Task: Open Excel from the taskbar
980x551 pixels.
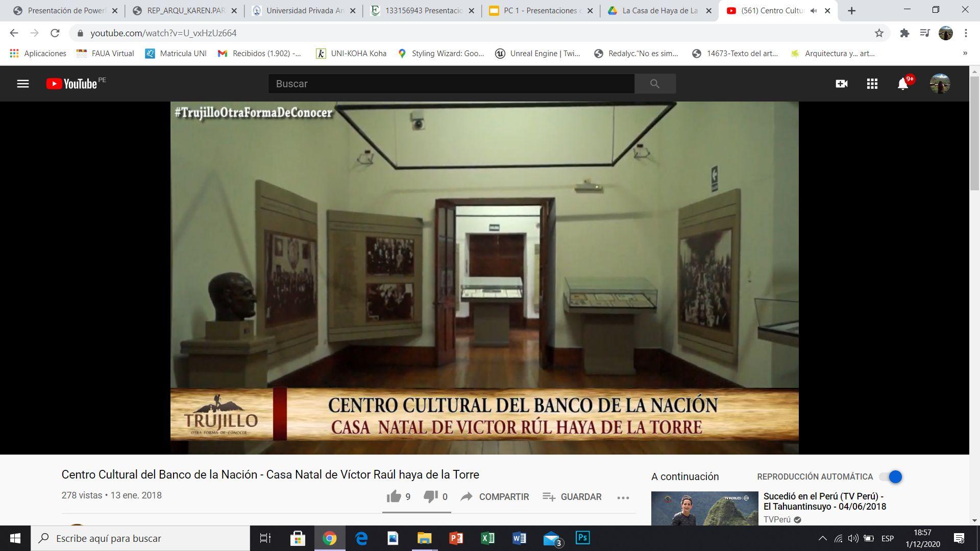Action: click(488, 538)
